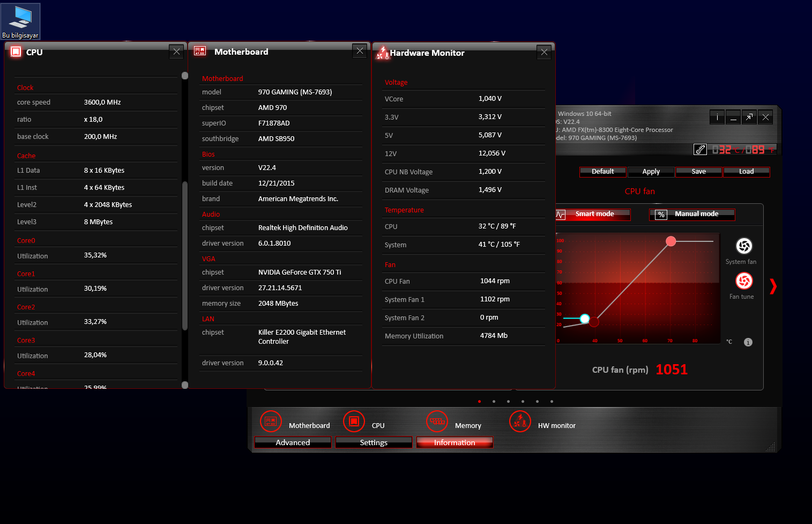Image resolution: width=812 pixels, height=524 pixels.
Task: Click the CPU window title icon
Action: [16, 52]
